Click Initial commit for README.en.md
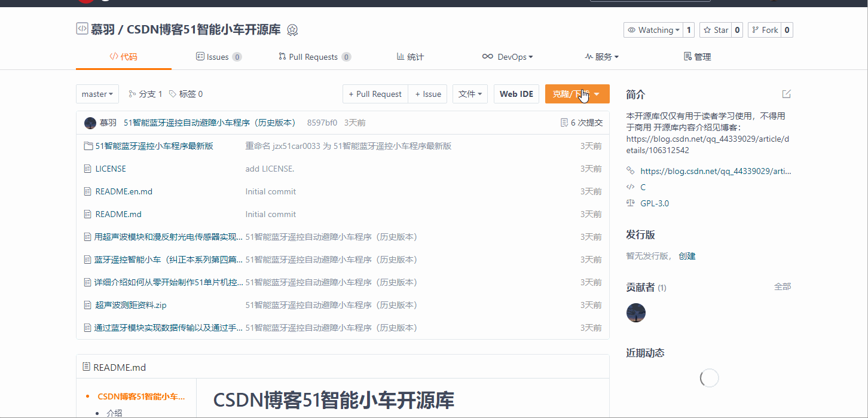 click(271, 191)
